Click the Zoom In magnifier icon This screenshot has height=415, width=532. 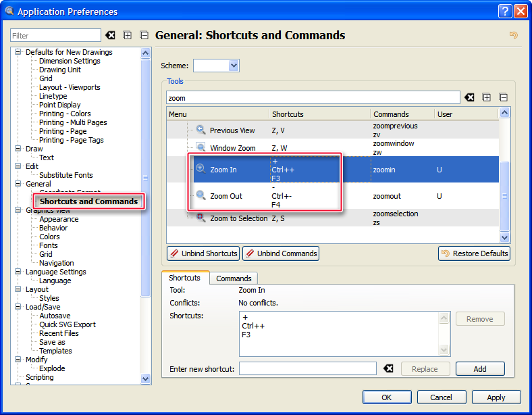201,169
